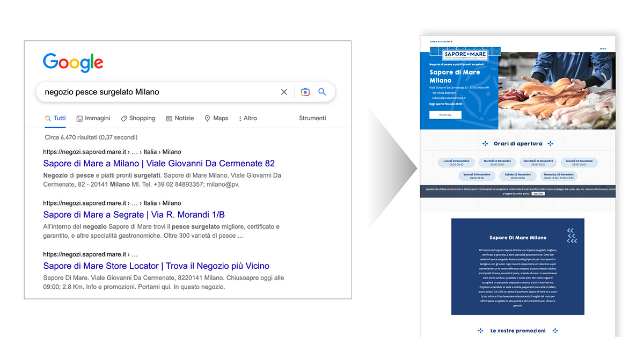Open result 'Sapore di Mare a Milano | Viale Giovanni Da Cermenate 82'
This screenshot has height=337, width=644.
coord(159,163)
